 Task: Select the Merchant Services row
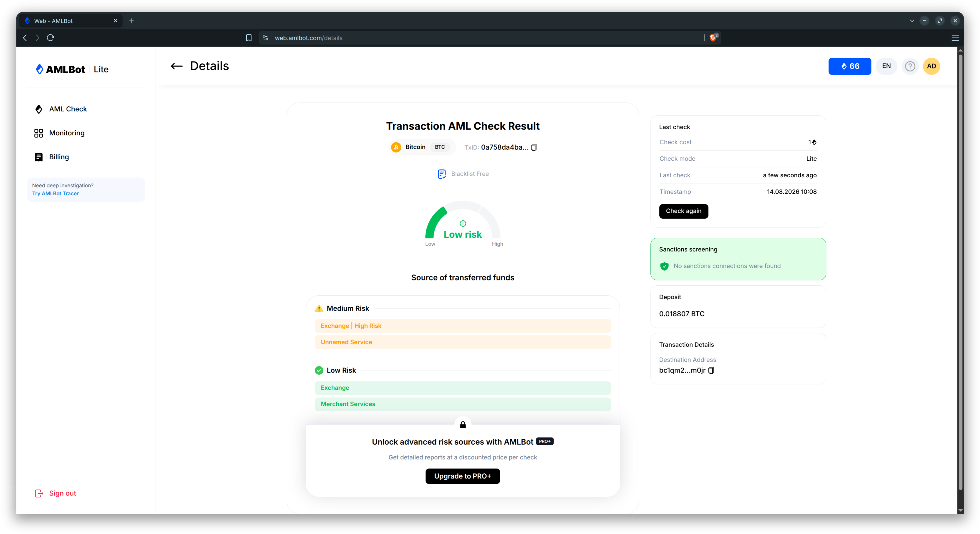[463, 404]
